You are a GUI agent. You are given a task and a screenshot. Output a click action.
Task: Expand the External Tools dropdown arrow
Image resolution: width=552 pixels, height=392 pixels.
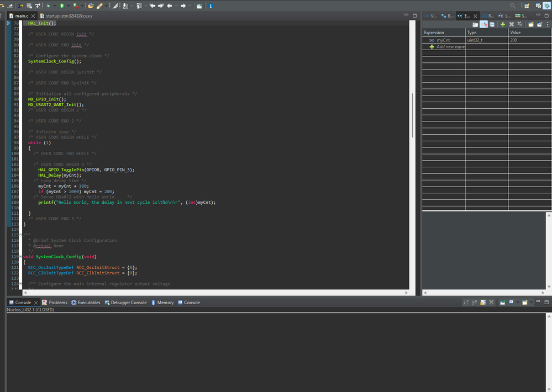pyautogui.click(x=82, y=6)
